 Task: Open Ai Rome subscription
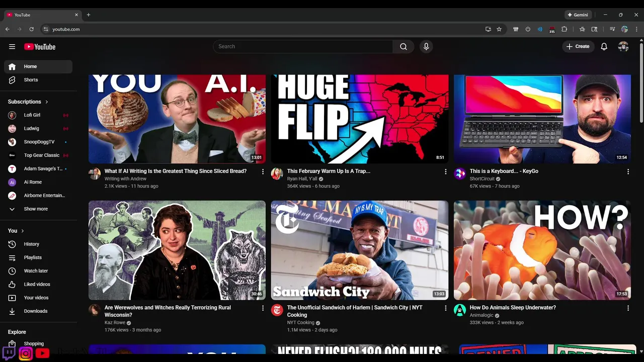click(38, 182)
